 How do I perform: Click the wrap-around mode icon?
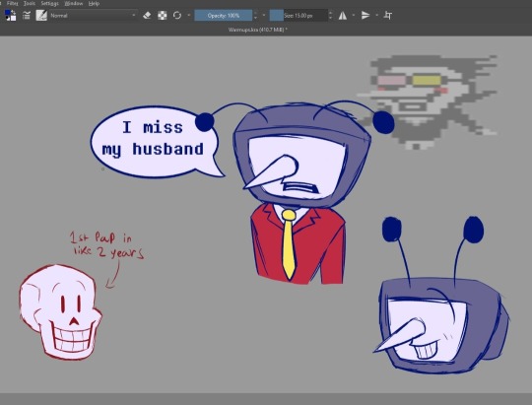click(x=388, y=16)
